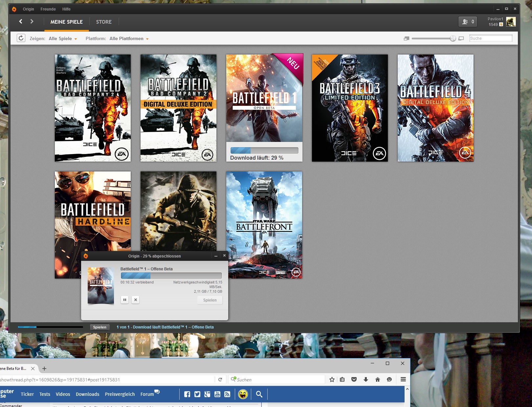
Task: Click the Pavilon1 profile avatar
Action: coord(511,22)
